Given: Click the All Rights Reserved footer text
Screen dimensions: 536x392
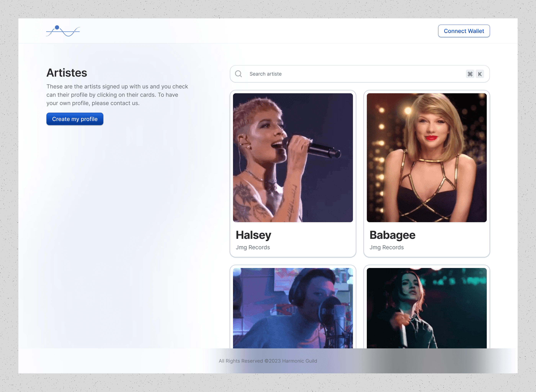Looking at the screenshot, I should pyautogui.click(x=268, y=361).
